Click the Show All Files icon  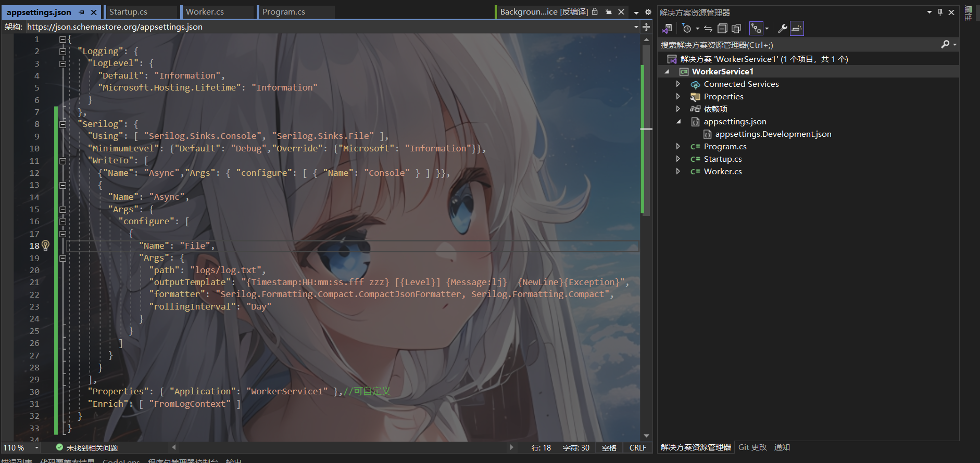pos(736,29)
